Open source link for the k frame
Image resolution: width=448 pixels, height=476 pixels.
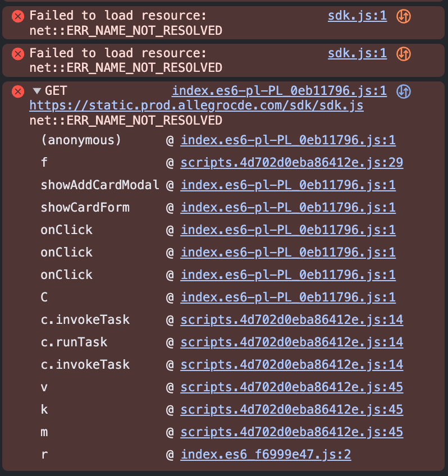coord(291,409)
